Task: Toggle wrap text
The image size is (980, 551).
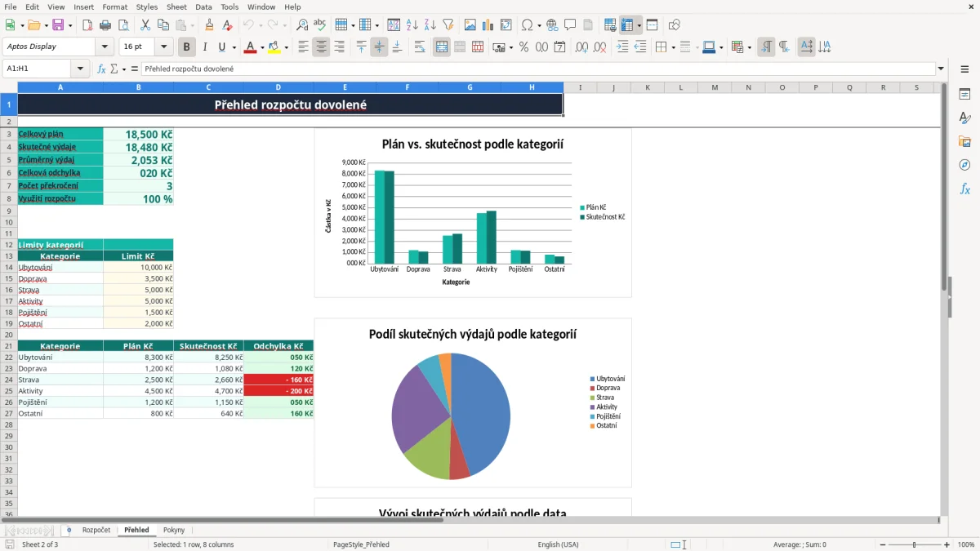Action: (420, 47)
